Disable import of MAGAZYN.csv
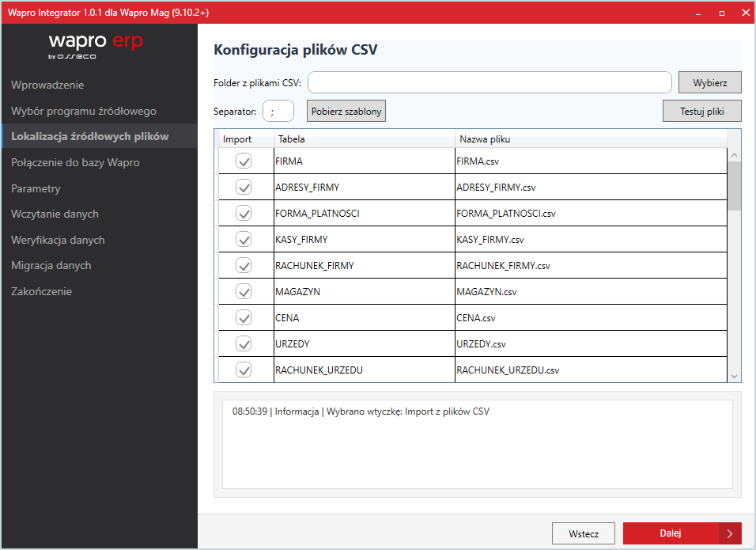The height and width of the screenshot is (550, 756). pyautogui.click(x=243, y=291)
